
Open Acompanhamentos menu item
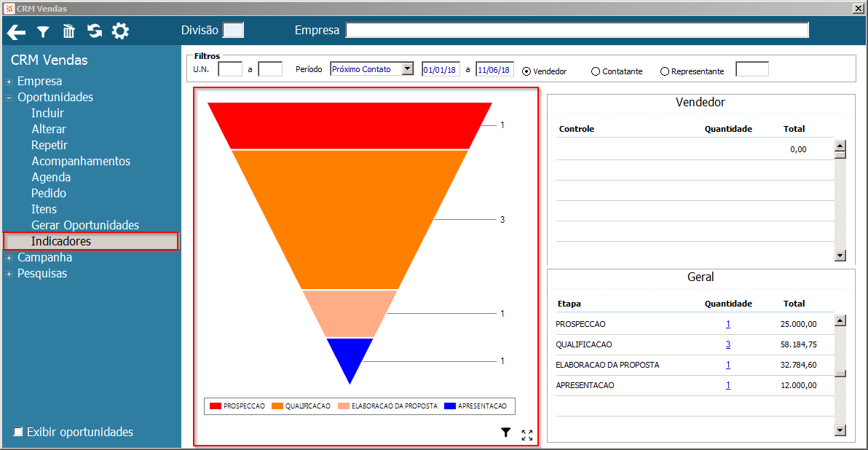coord(81,161)
